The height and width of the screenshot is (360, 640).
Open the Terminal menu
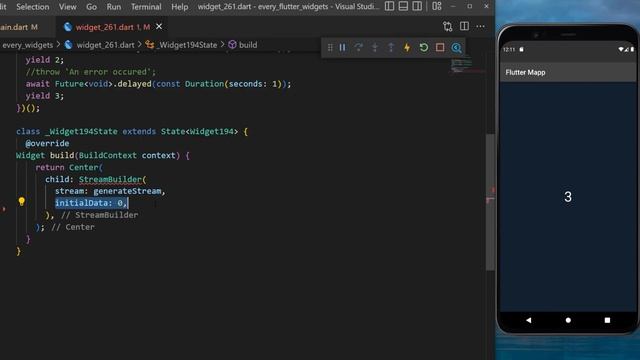click(x=146, y=7)
